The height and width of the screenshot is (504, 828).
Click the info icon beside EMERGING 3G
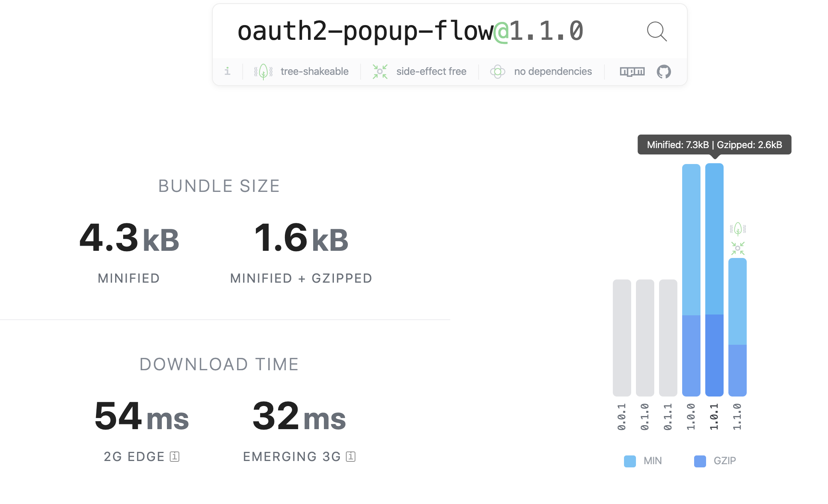click(x=351, y=457)
